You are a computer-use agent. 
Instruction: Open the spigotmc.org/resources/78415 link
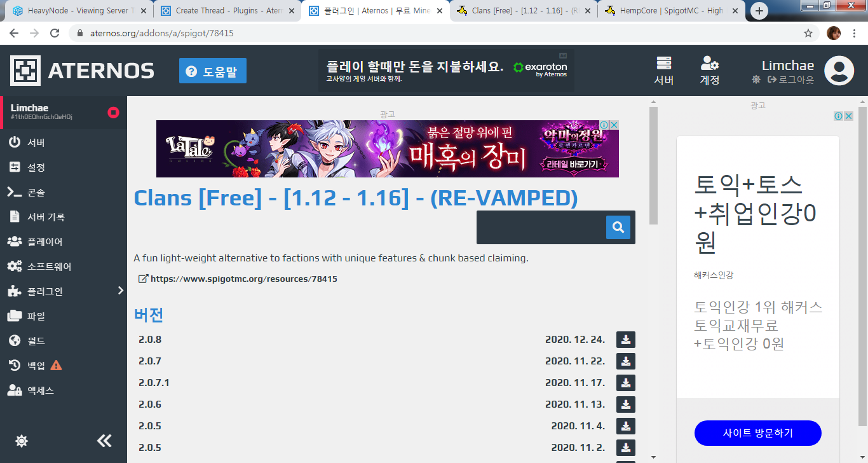(x=238, y=279)
